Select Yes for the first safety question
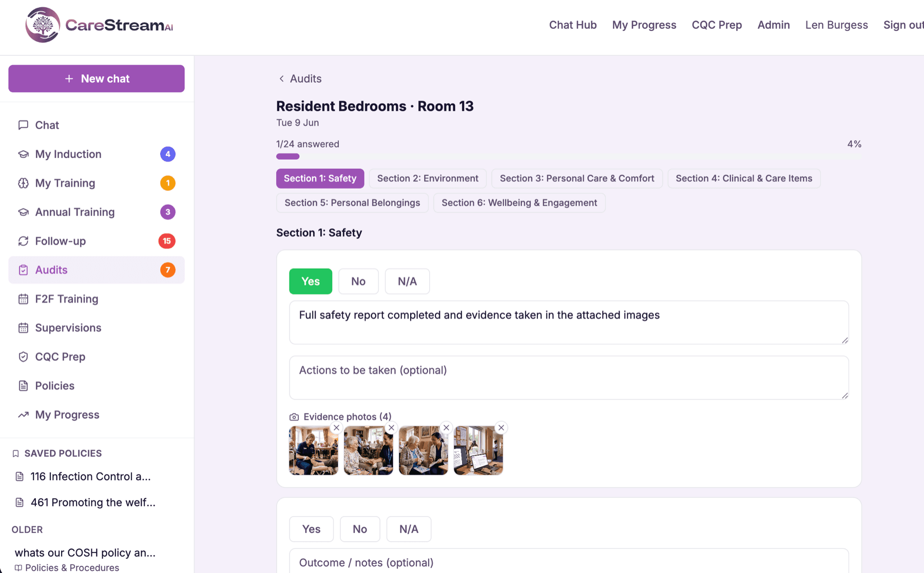 [x=311, y=281]
